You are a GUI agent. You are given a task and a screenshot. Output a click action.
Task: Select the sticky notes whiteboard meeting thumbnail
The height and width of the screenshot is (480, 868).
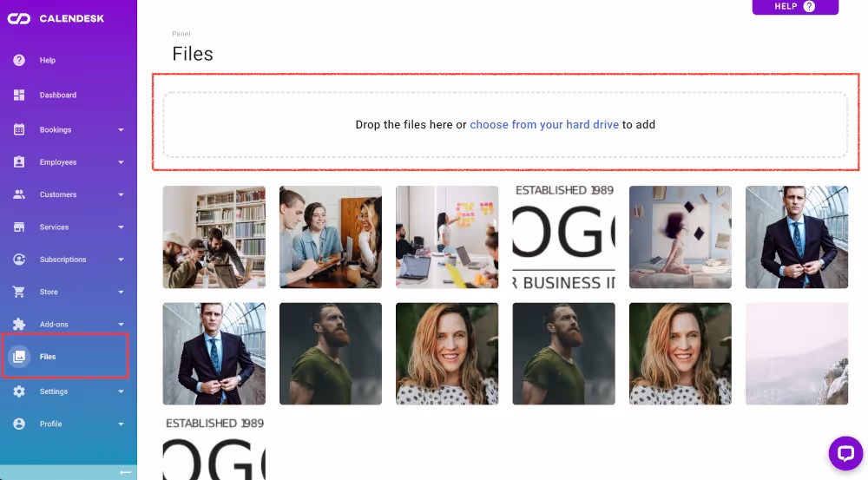[447, 237]
